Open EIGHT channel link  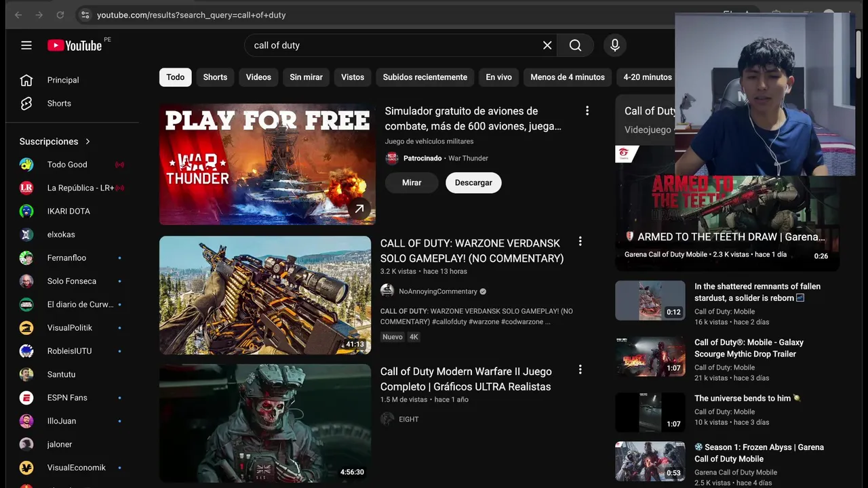pyautogui.click(x=409, y=420)
